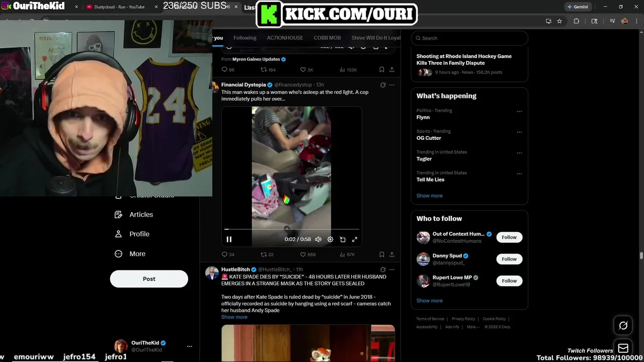
Task: Open more options for OG Cutter trend
Action: pyautogui.click(x=519, y=132)
